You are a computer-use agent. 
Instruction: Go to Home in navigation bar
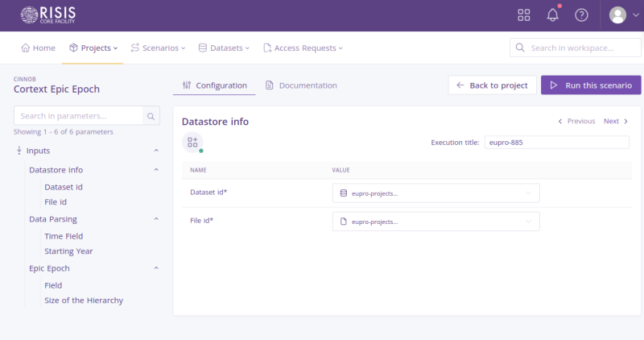point(39,48)
